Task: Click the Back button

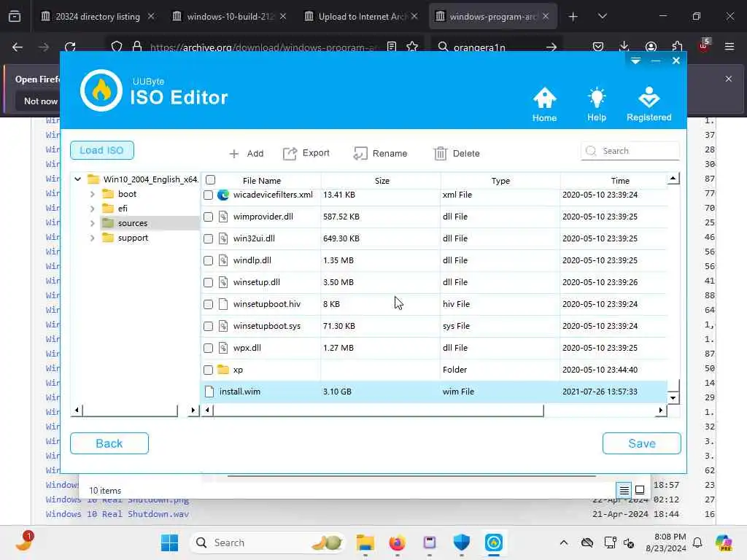Action: (x=109, y=443)
